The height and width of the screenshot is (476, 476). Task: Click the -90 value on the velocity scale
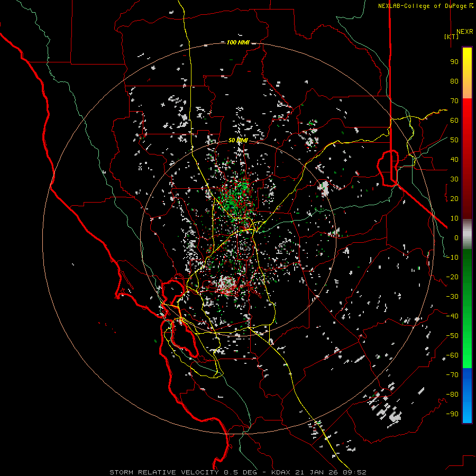(x=452, y=414)
